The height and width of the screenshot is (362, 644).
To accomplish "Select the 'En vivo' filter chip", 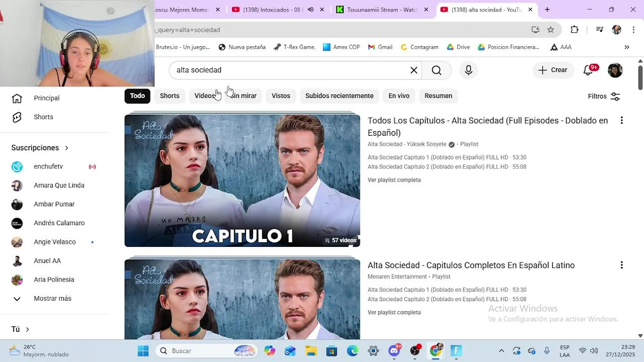I will coord(399,96).
